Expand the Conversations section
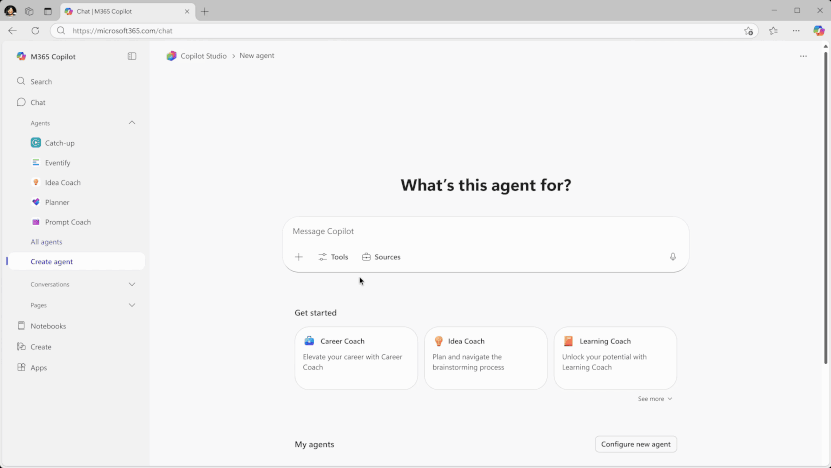This screenshot has width=831, height=468. [x=132, y=285]
